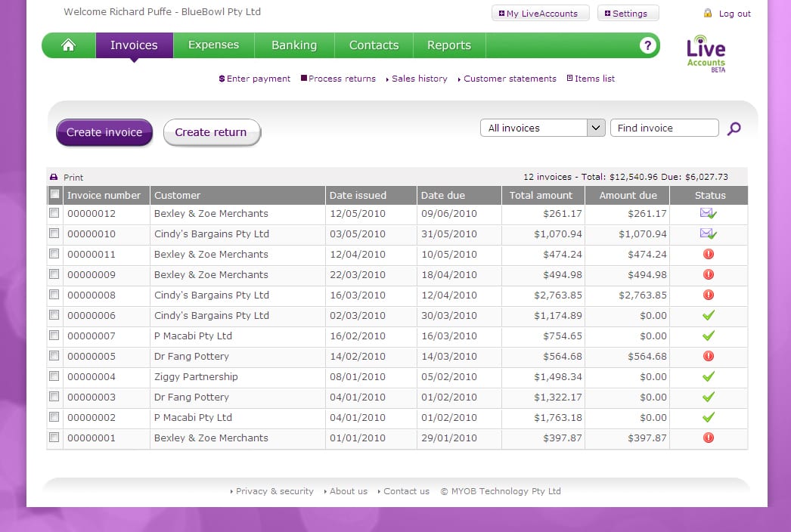791x532 pixels.
Task: Click overdue alert icon for invoice 00000001
Action: coord(709,438)
